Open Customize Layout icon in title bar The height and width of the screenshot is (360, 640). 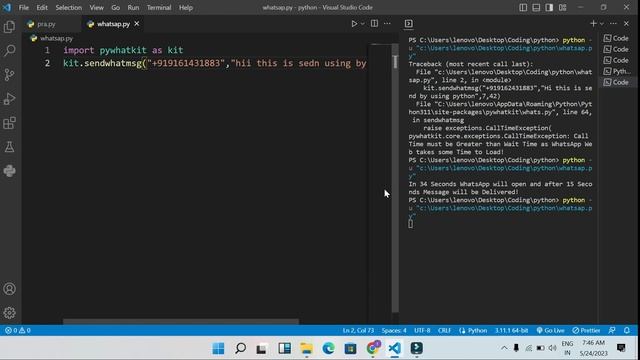[562, 7]
